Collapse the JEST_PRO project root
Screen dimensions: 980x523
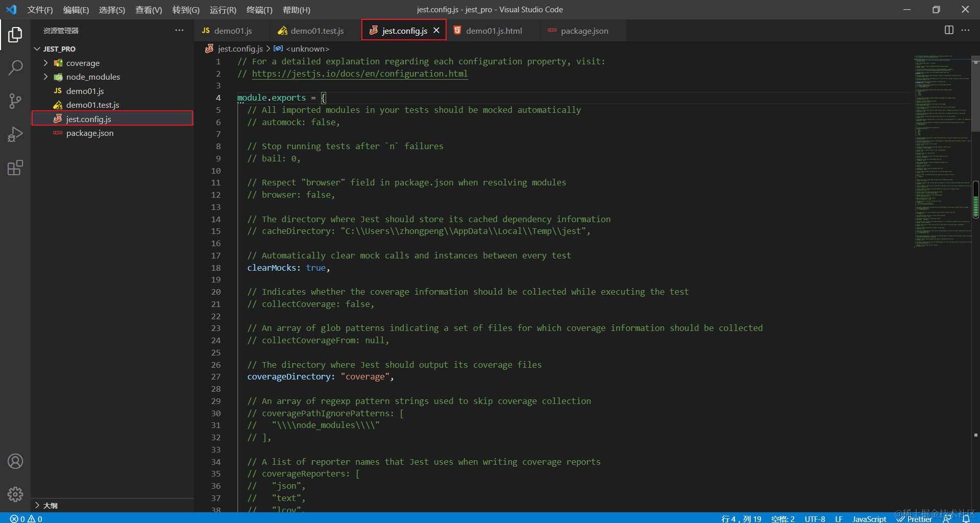tap(37, 49)
